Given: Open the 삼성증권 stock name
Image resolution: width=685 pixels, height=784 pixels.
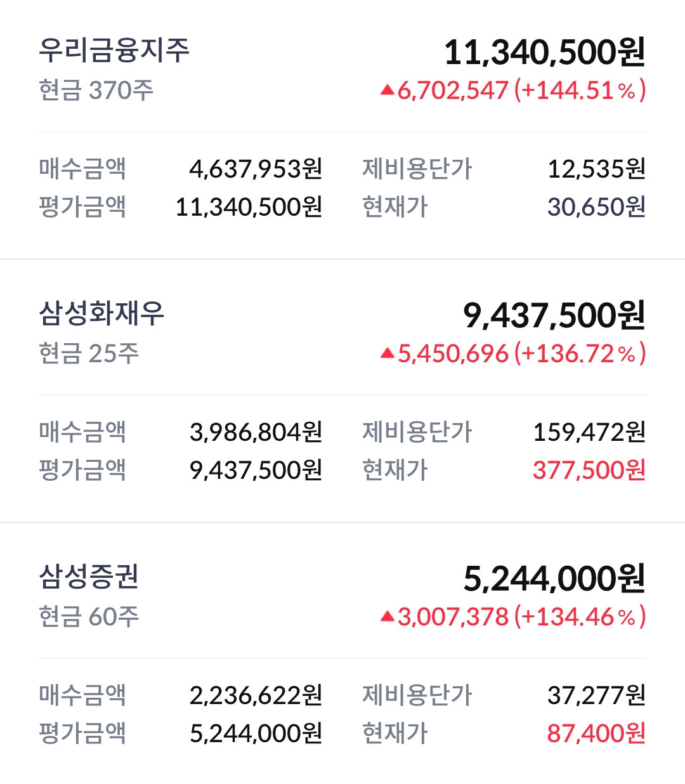Looking at the screenshot, I should click(89, 577).
